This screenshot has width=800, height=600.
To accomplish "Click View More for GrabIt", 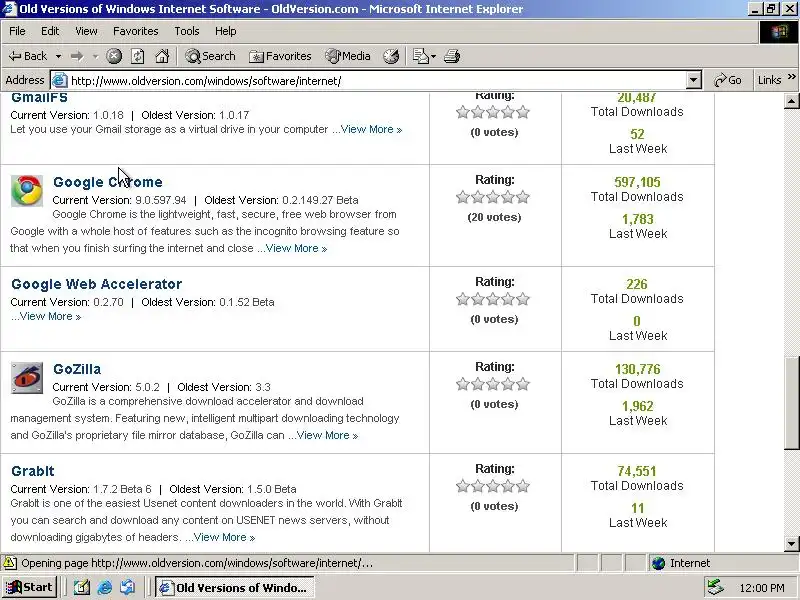I will pyautogui.click(x=224, y=537).
